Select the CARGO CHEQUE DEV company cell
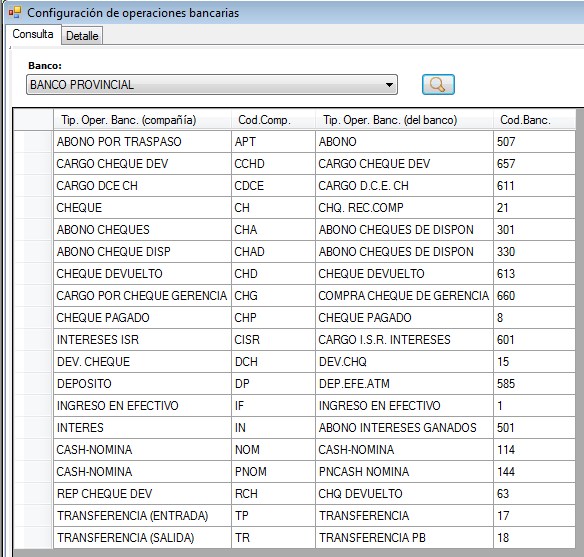This screenshot has height=557, width=584. (x=142, y=163)
